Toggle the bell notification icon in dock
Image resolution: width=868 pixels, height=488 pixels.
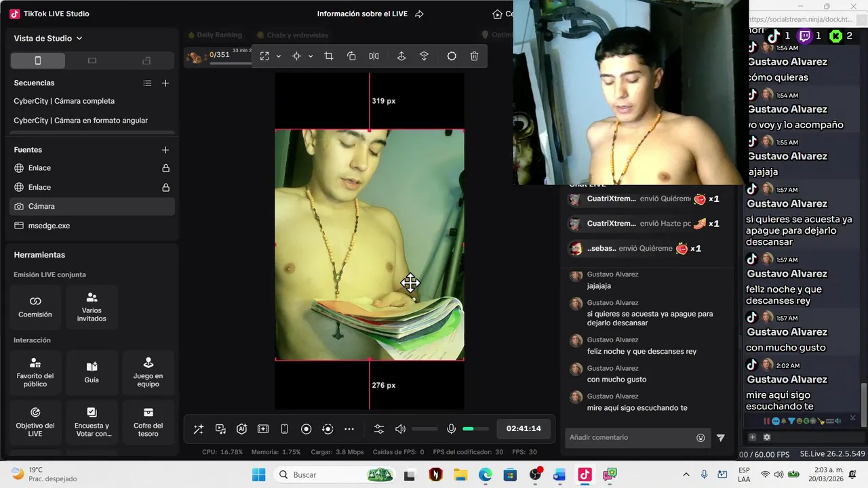coord(783,421)
